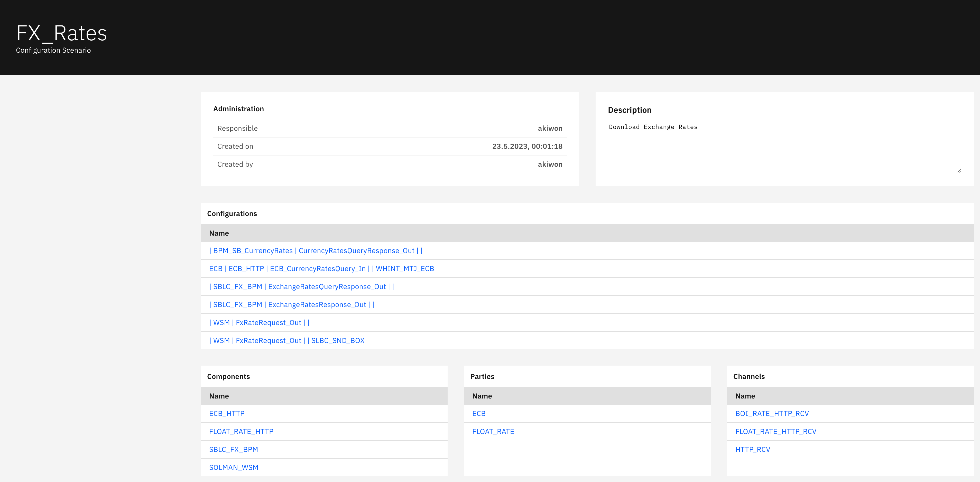This screenshot has width=980, height=482.
Task: Open the SOLMAN_WSM component
Action: click(234, 467)
